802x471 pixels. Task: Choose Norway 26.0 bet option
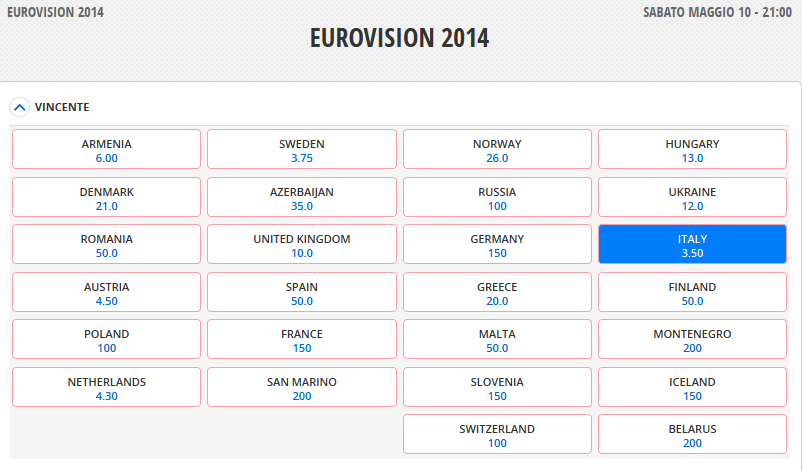pyautogui.click(x=497, y=150)
